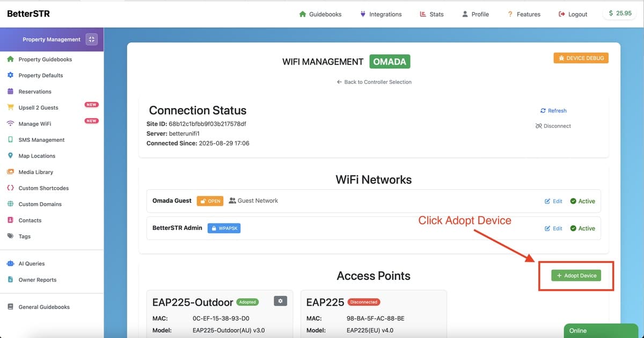Screen dimensions: 644x338
Task: Click the General Guidebooks book icon
Action: (x=10, y=307)
